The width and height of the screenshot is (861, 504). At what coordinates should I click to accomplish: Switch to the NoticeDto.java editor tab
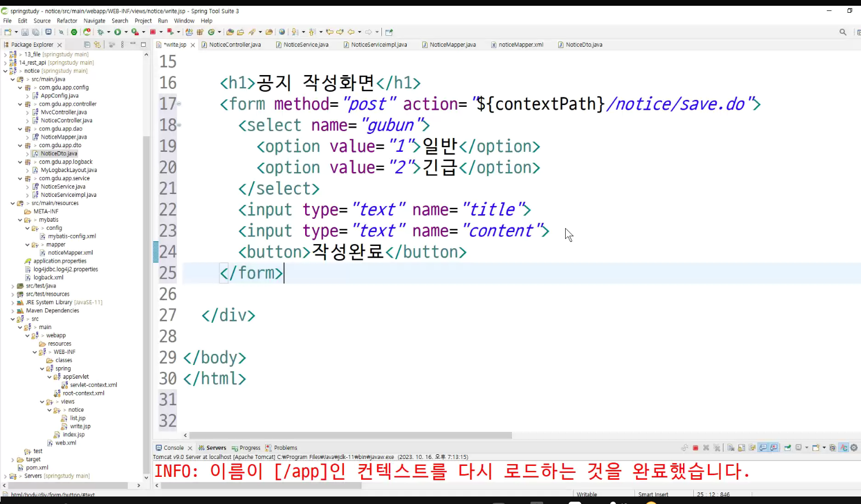pos(580,44)
